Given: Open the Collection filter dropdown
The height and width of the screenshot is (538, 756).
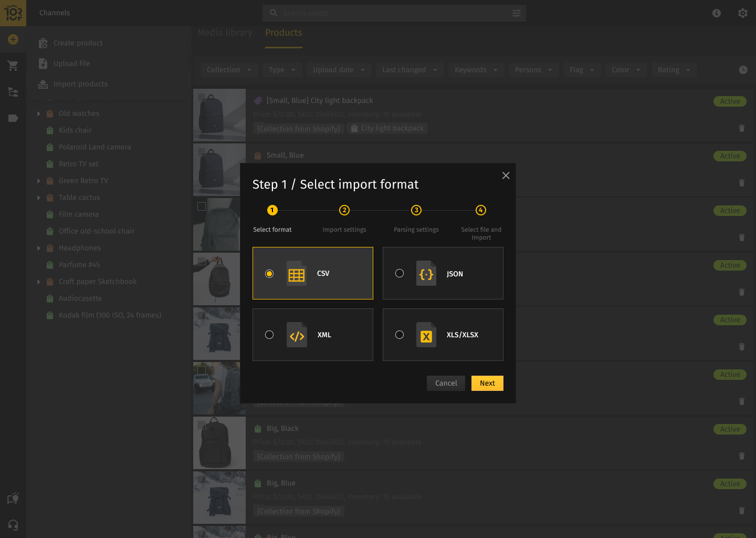Looking at the screenshot, I should (228, 69).
